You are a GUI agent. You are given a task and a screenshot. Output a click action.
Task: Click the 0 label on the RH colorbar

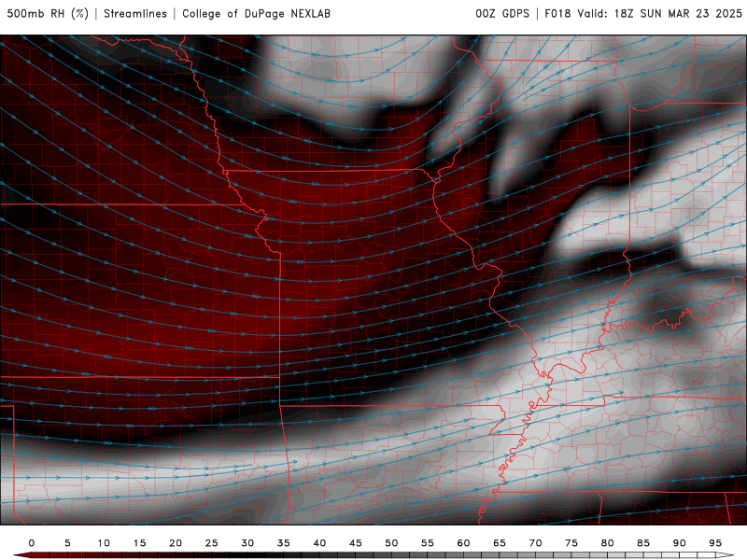pos(32,543)
